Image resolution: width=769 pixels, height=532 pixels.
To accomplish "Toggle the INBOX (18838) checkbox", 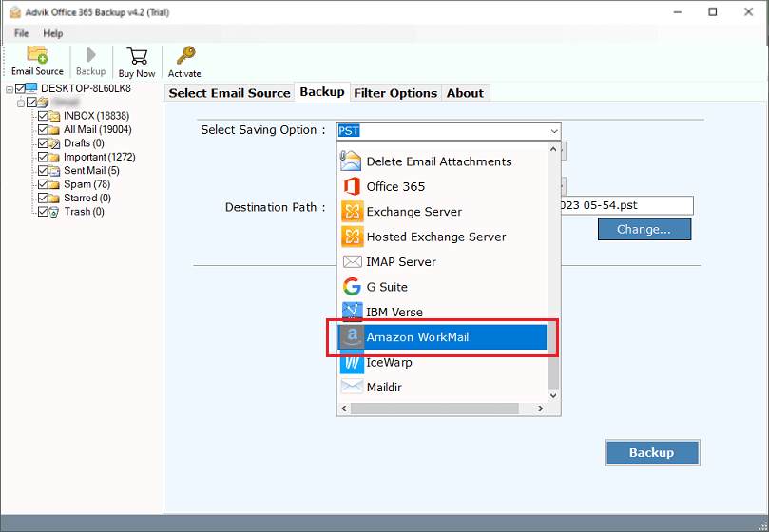I will [x=43, y=116].
